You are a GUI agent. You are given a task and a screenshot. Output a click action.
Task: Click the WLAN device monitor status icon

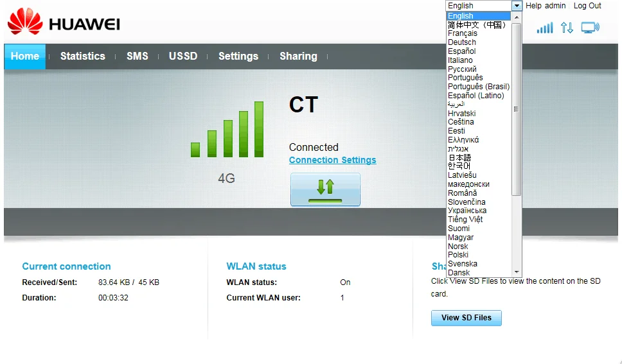pos(591,28)
